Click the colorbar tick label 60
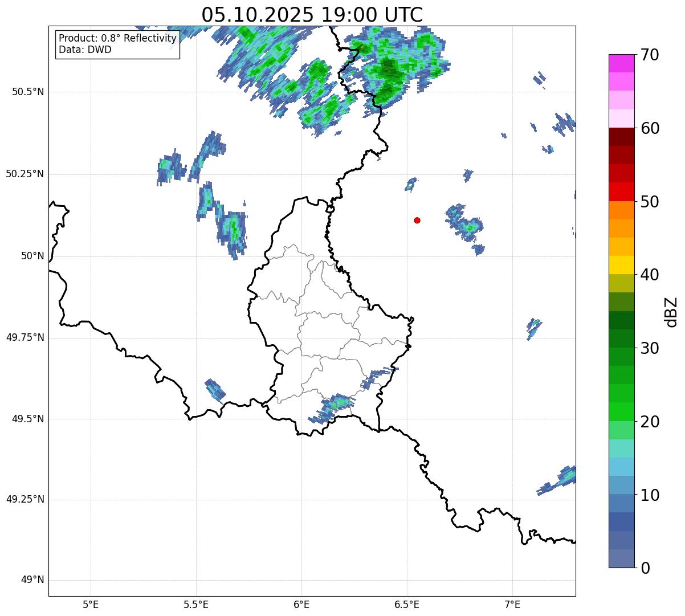The width and height of the screenshot is (685, 616). pyautogui.click(x=649, y=128)
